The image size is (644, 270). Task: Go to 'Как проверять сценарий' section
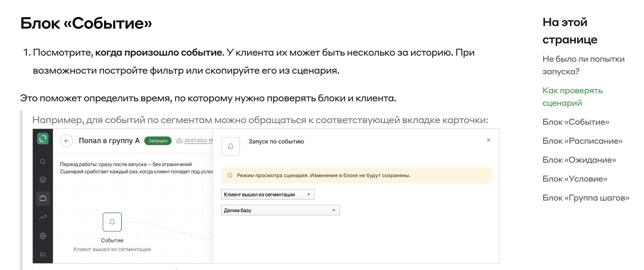572,97
